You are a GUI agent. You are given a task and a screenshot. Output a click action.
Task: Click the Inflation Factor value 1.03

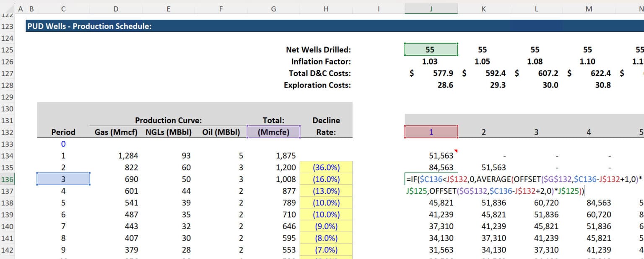(431, 61)
